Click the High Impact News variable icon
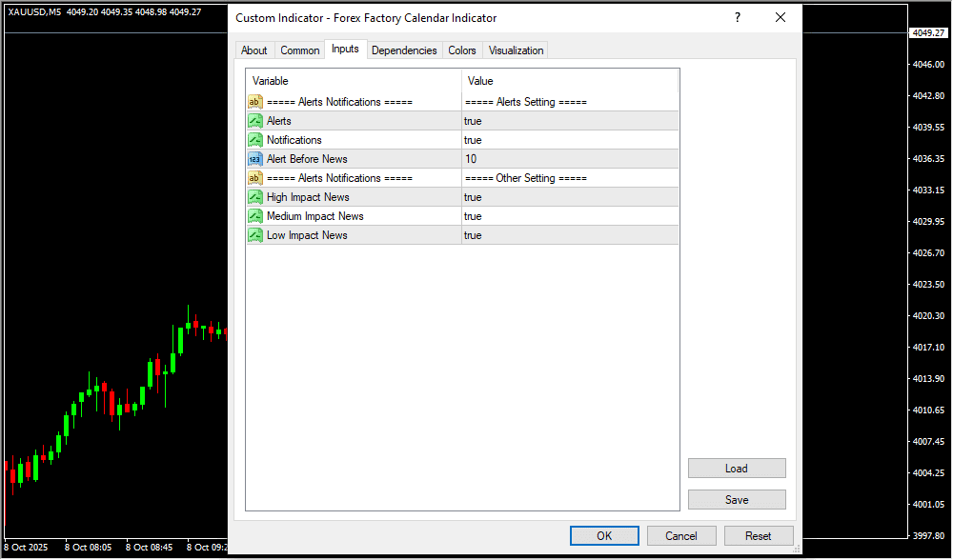The image size is (953, 560). [x=254, y=197]
